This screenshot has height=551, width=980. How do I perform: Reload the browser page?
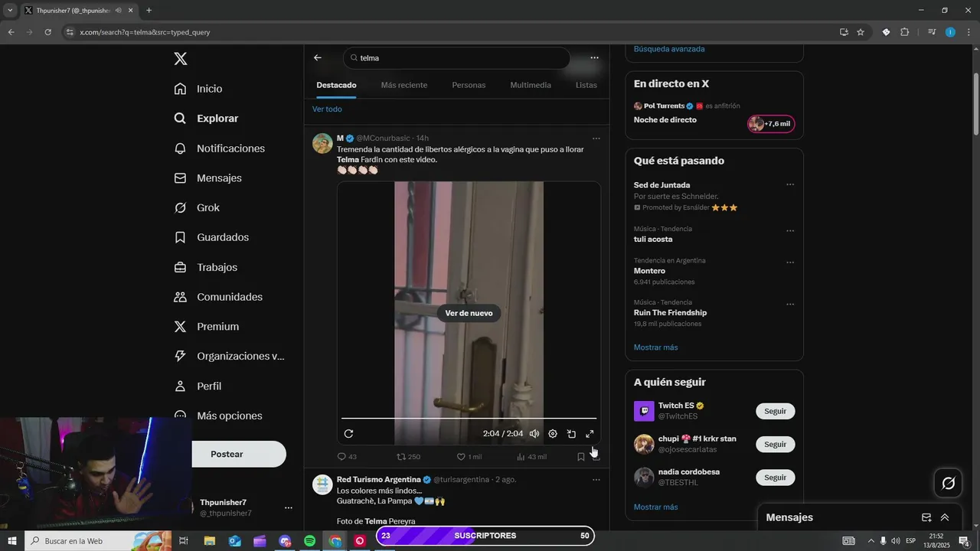47,32
